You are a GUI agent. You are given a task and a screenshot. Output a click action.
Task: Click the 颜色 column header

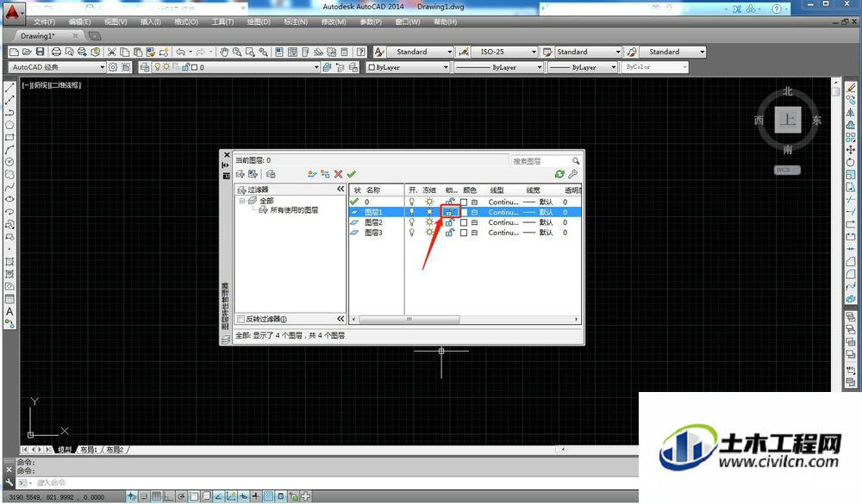pyautogui.click(x=470, y=190)
